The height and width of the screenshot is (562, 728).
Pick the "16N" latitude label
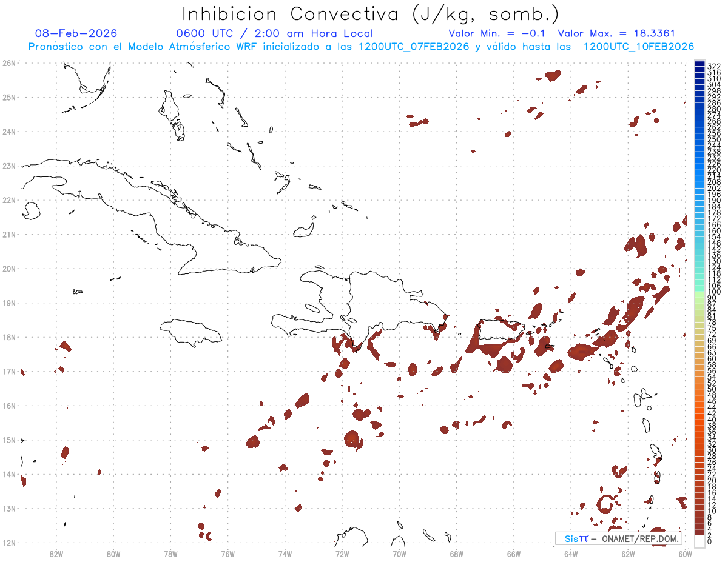pyautogui.click(x=9, y=406)
